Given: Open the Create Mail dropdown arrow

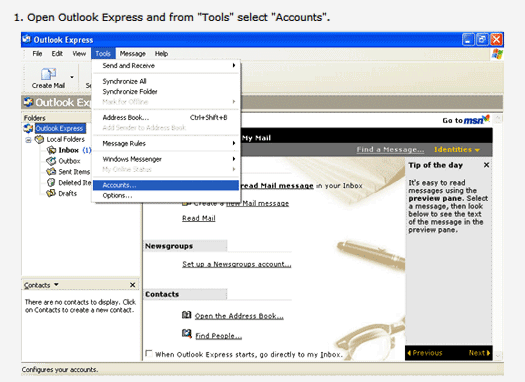Looking at the screenshot, I should [72, 77].
